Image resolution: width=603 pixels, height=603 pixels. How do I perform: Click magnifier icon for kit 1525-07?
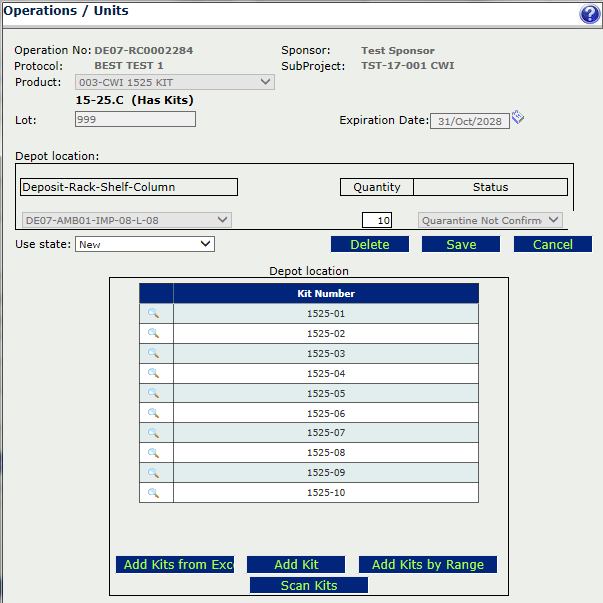pos(153,433)
